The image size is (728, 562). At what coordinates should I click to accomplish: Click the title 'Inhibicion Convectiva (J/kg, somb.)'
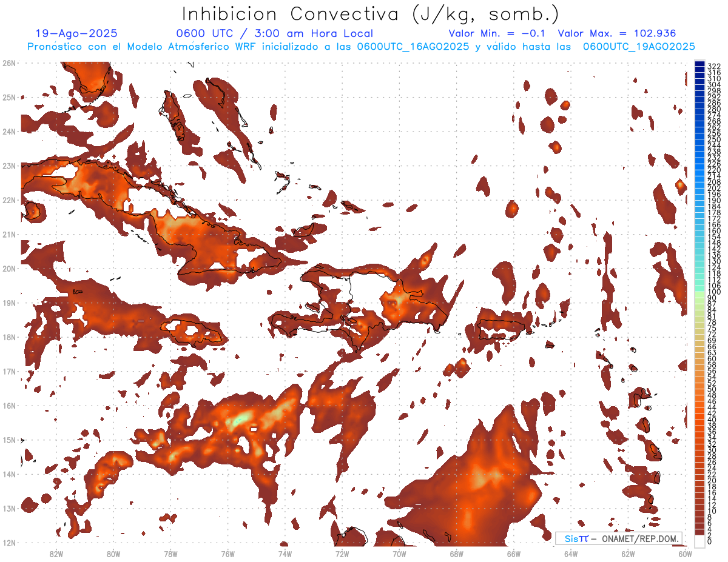point(371,15)
